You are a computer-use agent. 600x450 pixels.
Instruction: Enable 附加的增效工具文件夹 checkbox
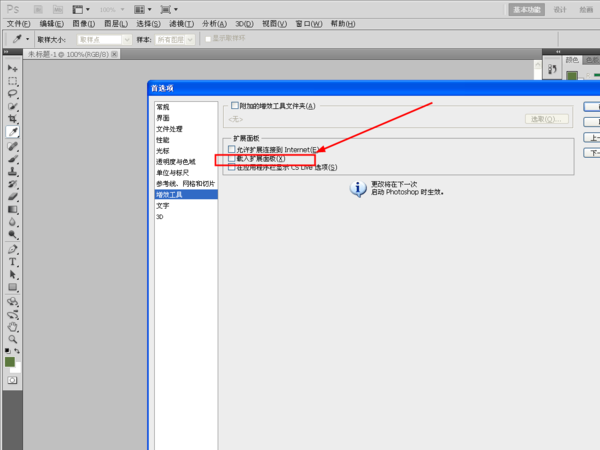pos(235,106)
